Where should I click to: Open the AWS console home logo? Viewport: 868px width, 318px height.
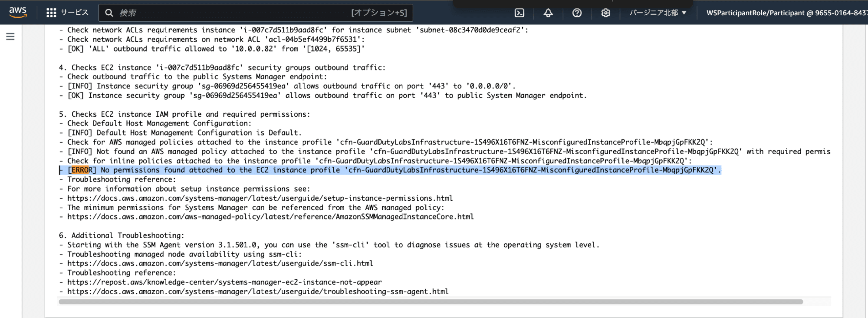(18, 13)
